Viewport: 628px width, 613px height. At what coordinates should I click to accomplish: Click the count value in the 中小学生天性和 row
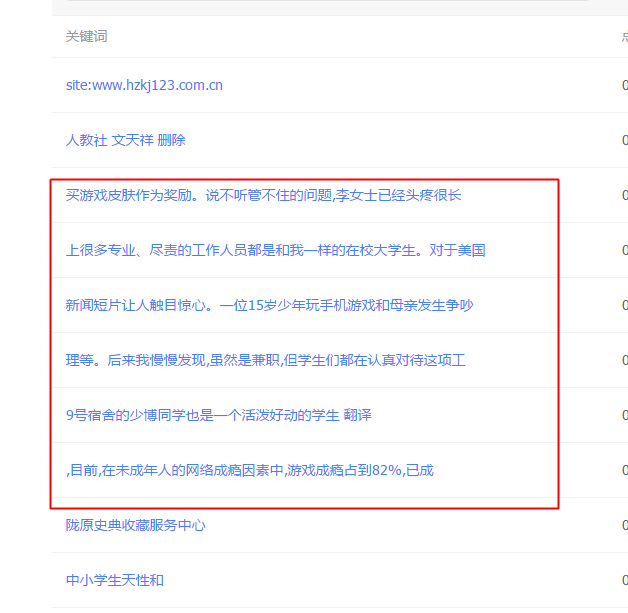(624, 580)
